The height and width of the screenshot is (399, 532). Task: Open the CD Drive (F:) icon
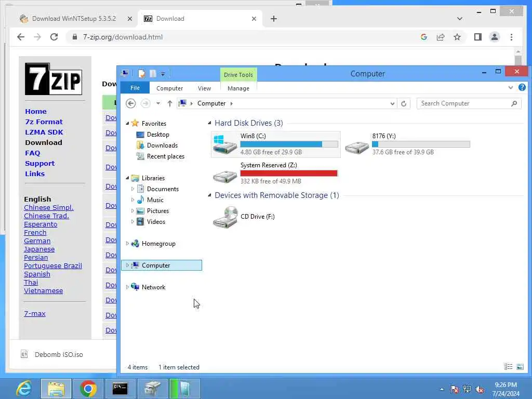click(x=244, y=217)
